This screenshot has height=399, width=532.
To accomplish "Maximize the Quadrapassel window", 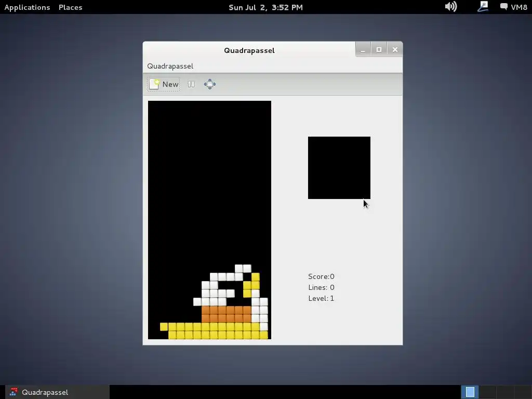I will [x=379, y=50].
